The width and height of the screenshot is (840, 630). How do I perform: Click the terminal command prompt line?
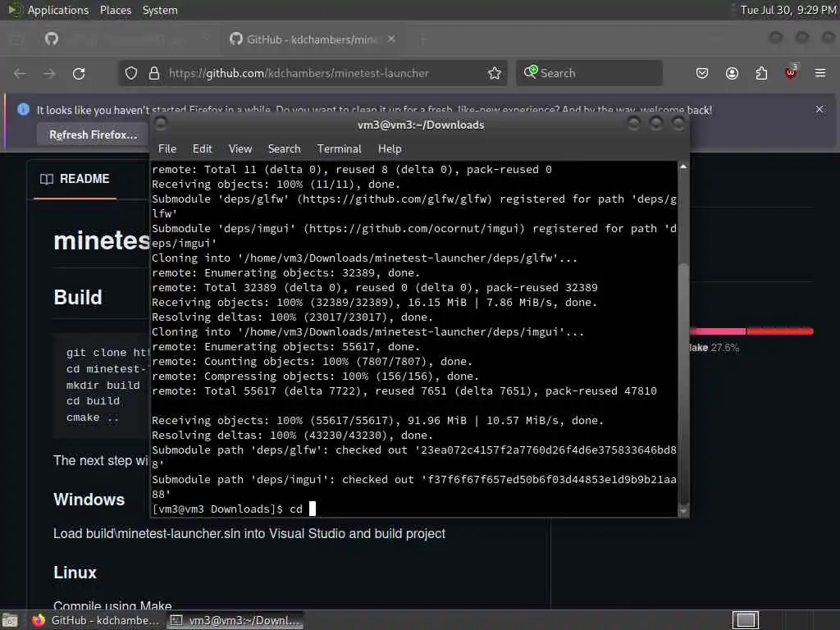(413, 509)
